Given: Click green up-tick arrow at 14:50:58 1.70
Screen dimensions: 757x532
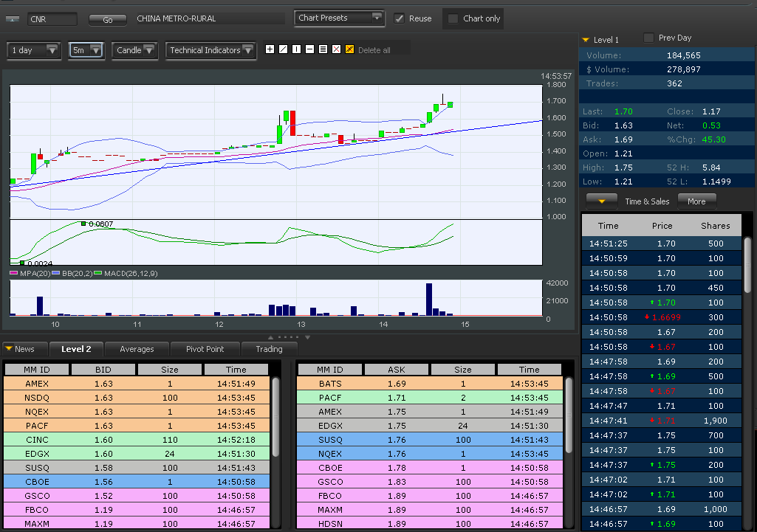Looking at the screenshot, I should coord(652,303).
